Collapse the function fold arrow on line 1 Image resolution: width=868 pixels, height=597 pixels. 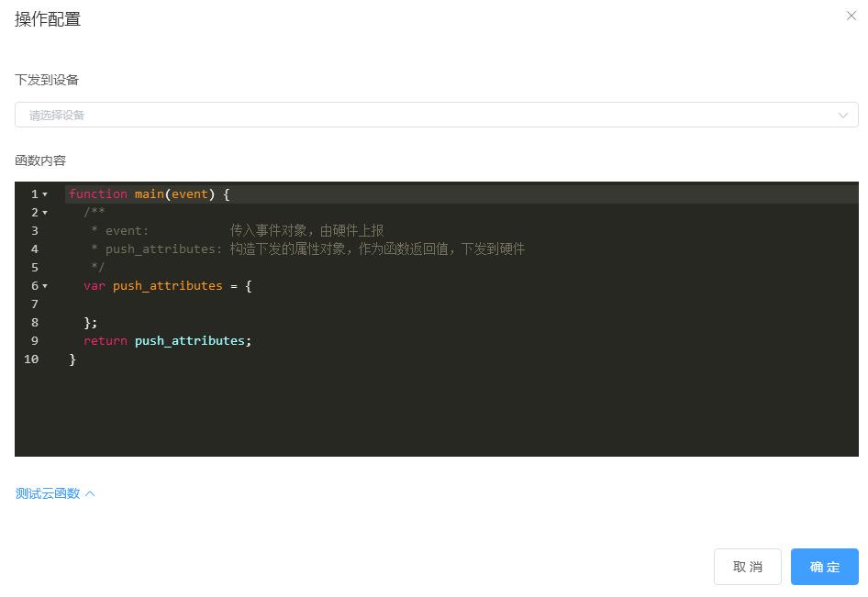click(x=45, y=194)
